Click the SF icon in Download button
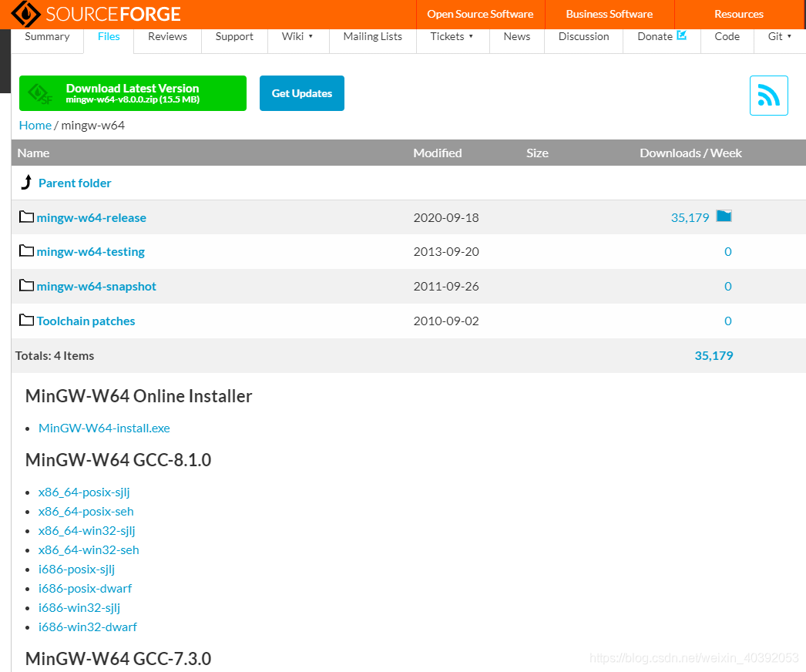 tap(40, 93)
